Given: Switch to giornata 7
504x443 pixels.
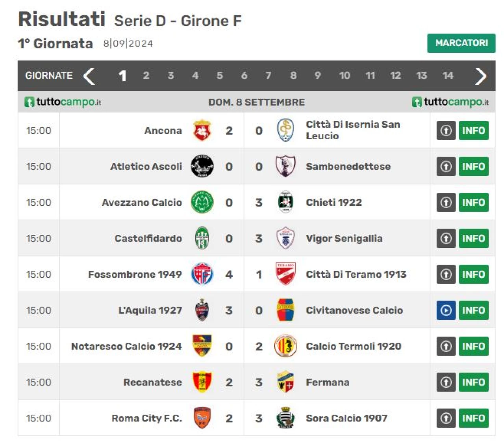Looking at the screenshot, I should tap(268, 76).
